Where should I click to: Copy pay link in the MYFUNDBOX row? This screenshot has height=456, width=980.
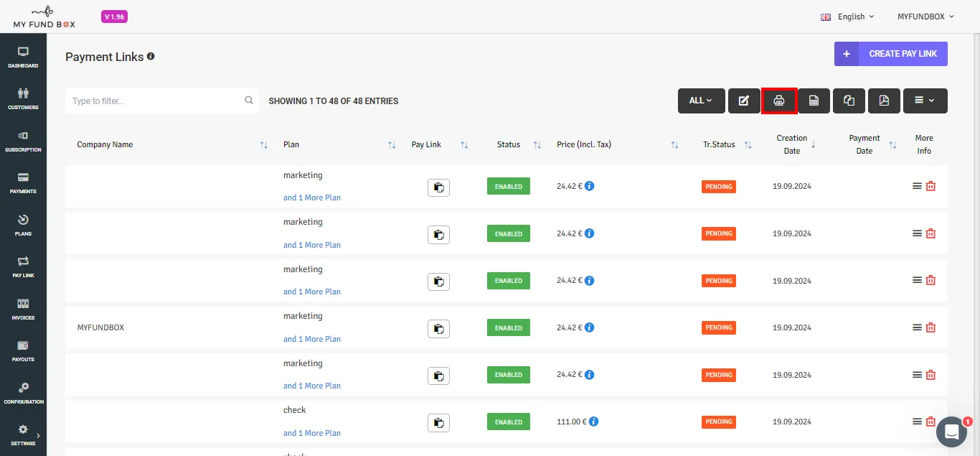[x=438, y=328]
